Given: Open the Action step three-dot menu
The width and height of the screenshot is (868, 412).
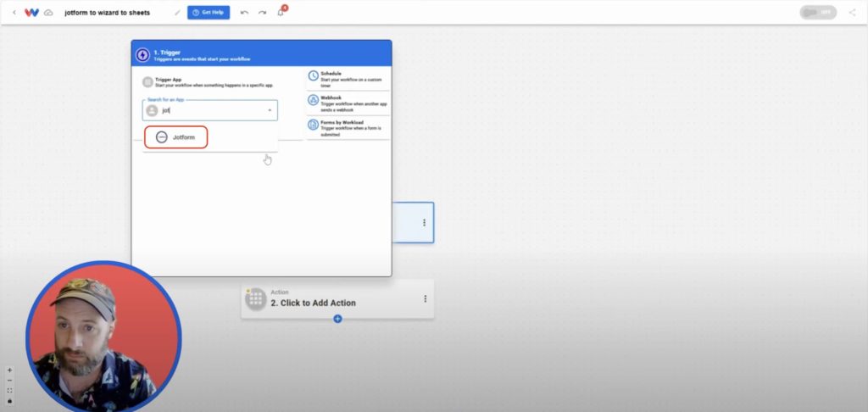Looking at the screenshot, I should pos(426,299).
